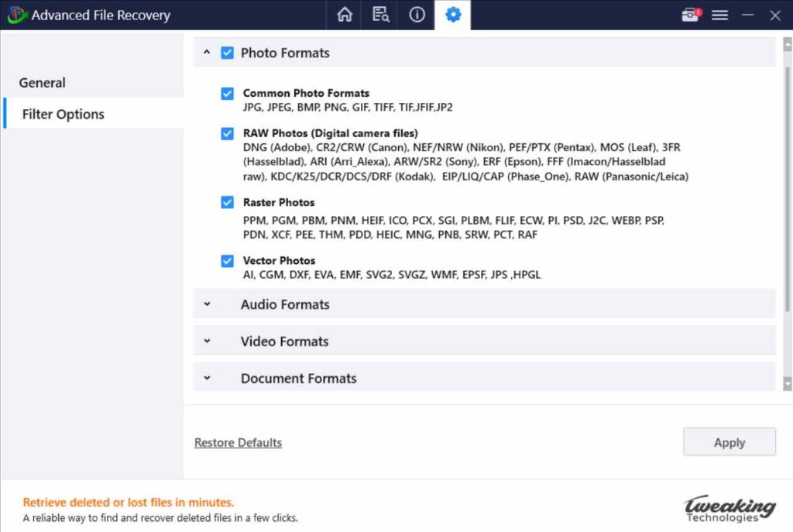793x532 pixels.
Task: Open the hamburger menu icon
Action: coord(719,15)
